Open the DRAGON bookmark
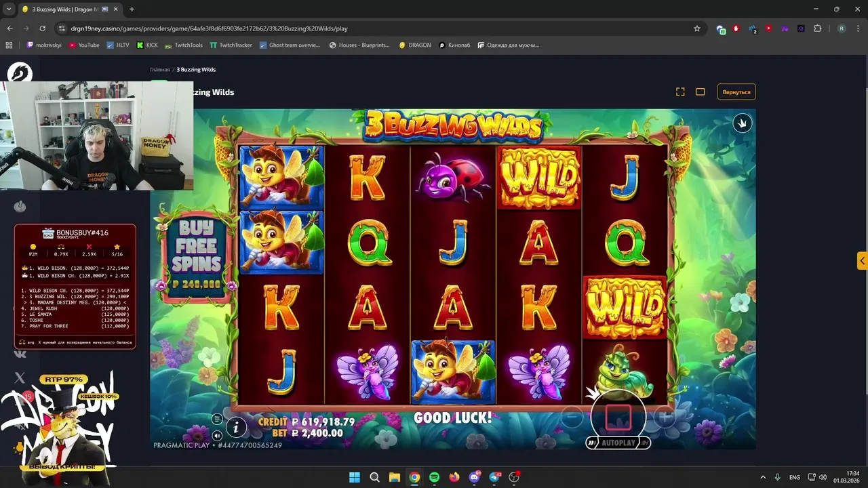The image size is (868, 488). [x=414, y=45]
